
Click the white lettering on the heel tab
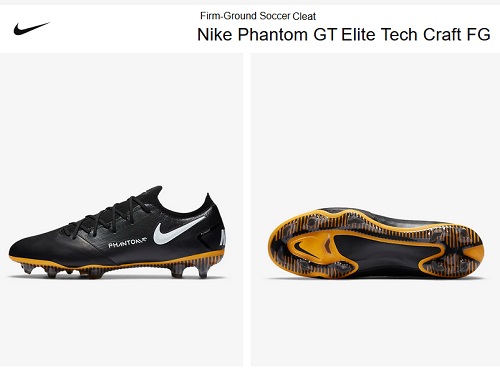(x=223, y=237)
